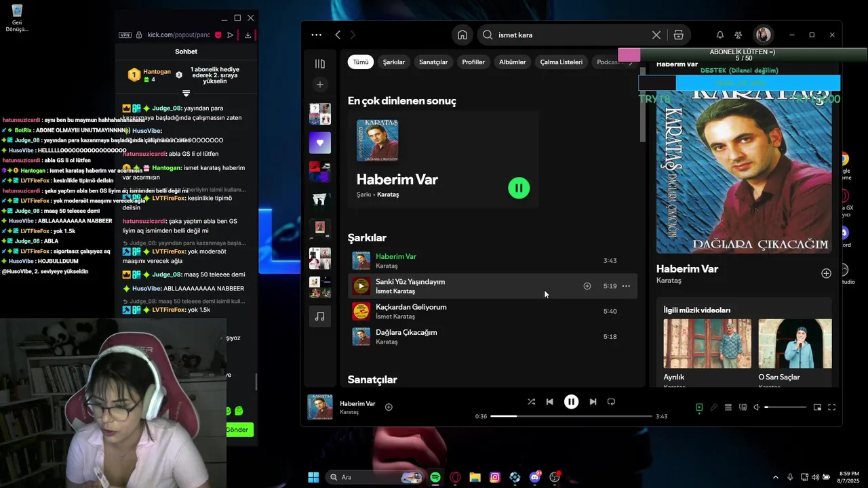The image size is (868, 488).
Task: Open more options for Sanki Yüz Yaşındayım
Action: coord(626,286)
